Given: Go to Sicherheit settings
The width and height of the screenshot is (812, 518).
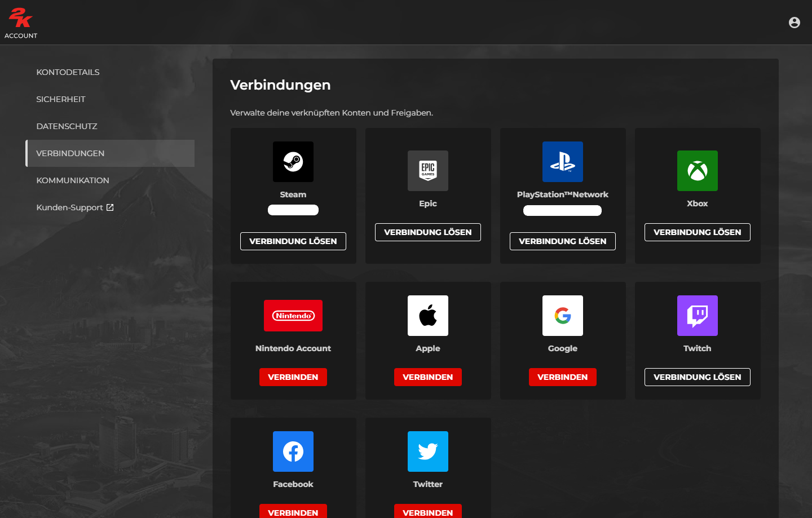Looking at the screenshot, I should pyautogui.click(x=110, y=99).
